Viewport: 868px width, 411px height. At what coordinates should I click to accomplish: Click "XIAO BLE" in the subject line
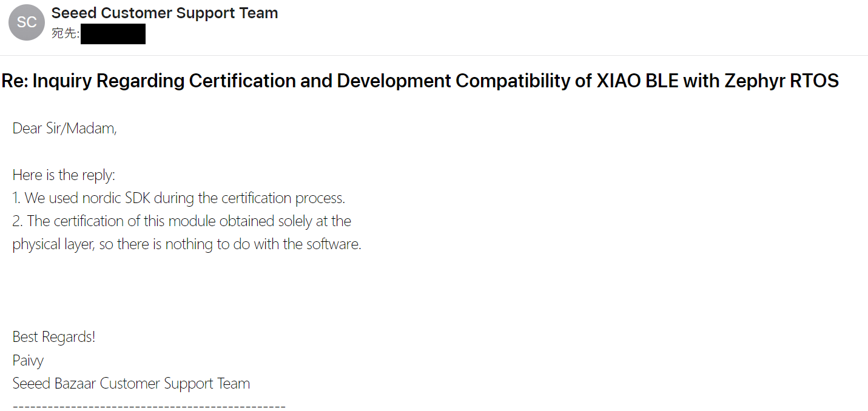click(636, 81)
